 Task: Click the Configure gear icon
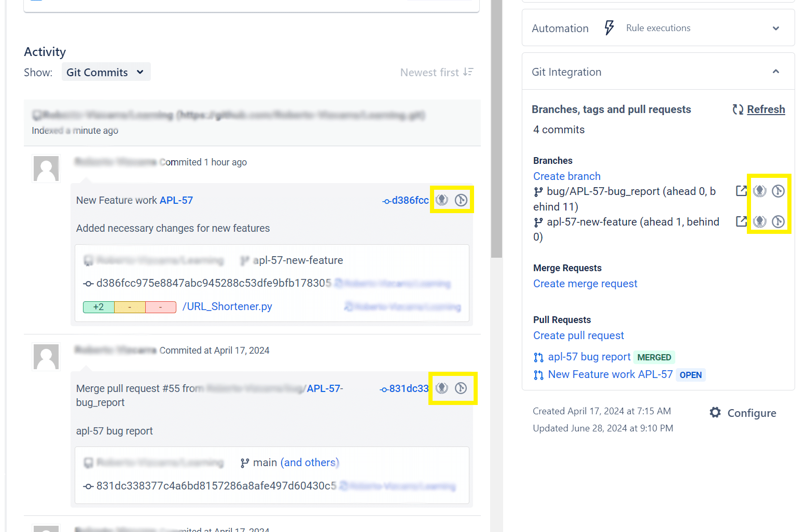click(715, 413)
